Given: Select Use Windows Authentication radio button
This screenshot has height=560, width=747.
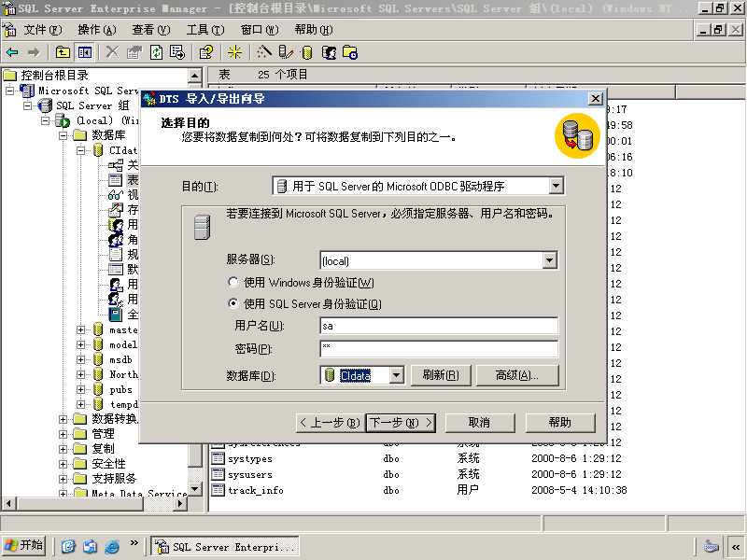Looking at the screenshot, I should [233, 283].
